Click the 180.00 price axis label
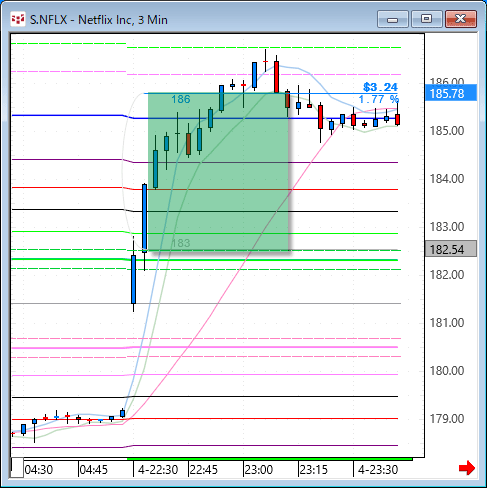Image resolution: width=487 pixels, height=488 pixels. [447, 371]
